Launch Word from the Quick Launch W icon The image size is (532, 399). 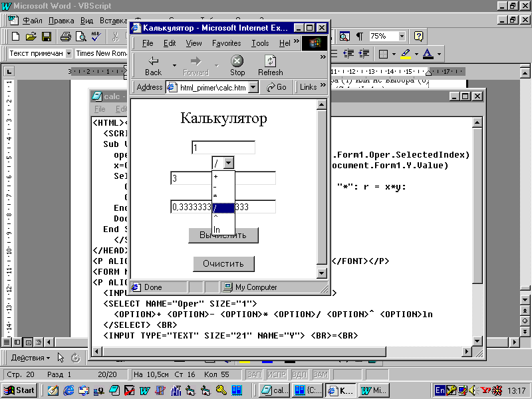click(x=144, y=390)
